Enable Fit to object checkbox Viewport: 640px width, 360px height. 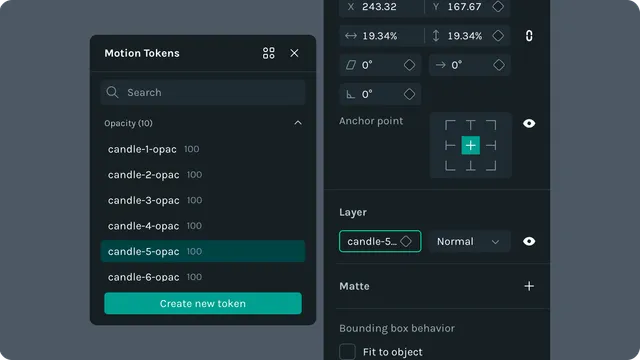coord(347,351)
